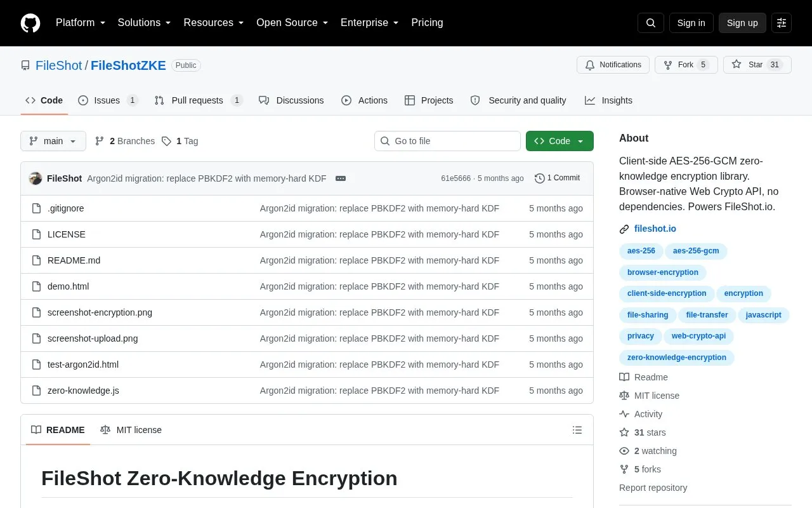
Task: View the 2 watching list
Action: pos(648,451)
